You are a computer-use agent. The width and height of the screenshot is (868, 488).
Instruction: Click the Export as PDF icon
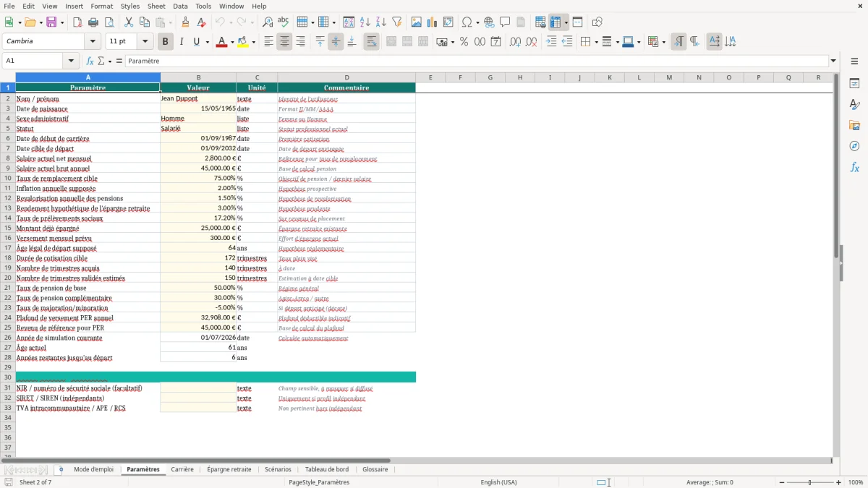coord(77,22)
